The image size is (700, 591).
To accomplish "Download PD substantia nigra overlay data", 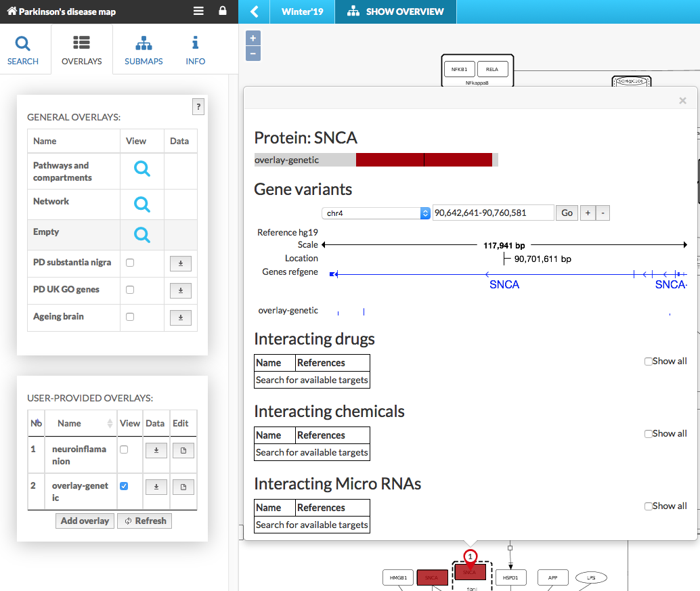I will (181, 263).
